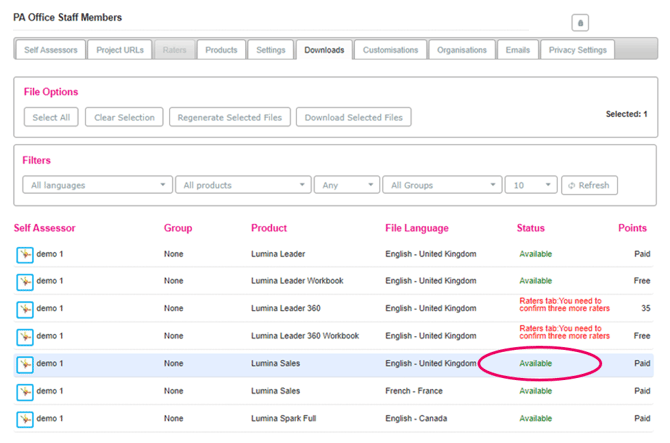This screenshot has width=670, height=443.
Task: Click avatar icon in English Lumina Sales row
Action: [25, 364]
